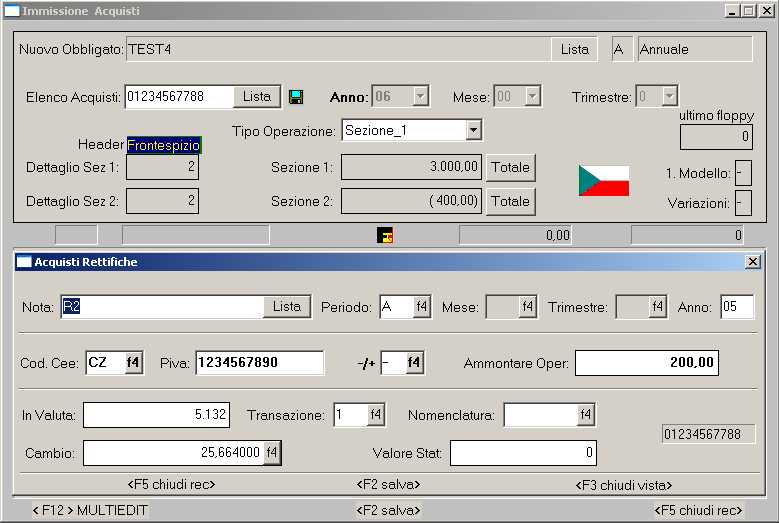Viewport: 779px width, 523px height.
Task: Open the Tipo Operazione dropdown
Action: [473, 130]
